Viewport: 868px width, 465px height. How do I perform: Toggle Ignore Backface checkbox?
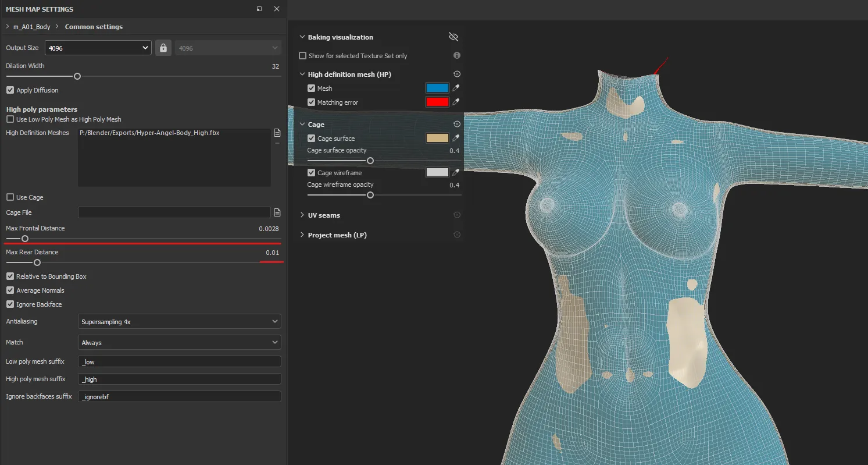point(10,304)
